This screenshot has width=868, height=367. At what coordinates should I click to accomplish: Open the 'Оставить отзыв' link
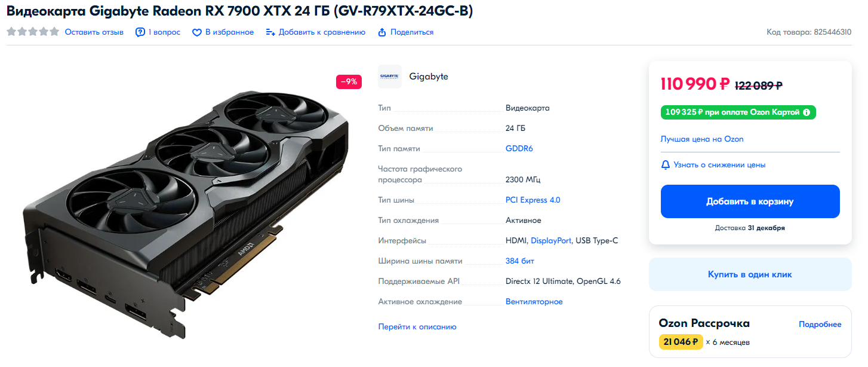[94, 32]
